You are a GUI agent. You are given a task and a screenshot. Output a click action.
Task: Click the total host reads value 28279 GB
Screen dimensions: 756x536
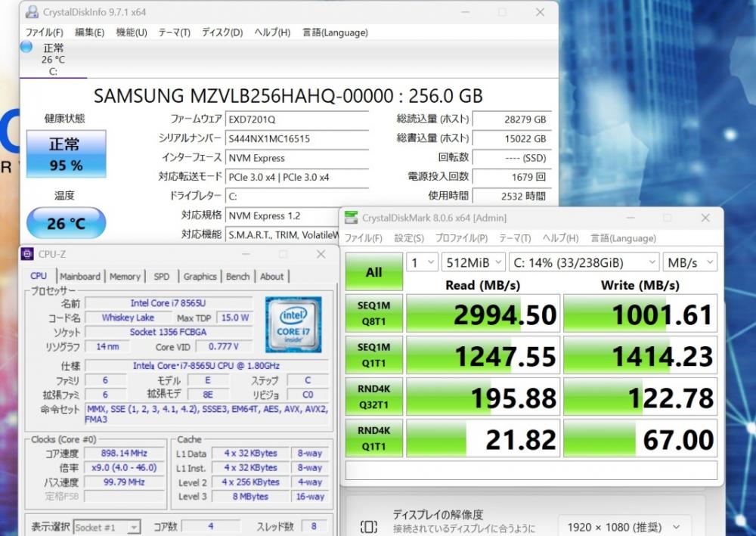[512, 119]
